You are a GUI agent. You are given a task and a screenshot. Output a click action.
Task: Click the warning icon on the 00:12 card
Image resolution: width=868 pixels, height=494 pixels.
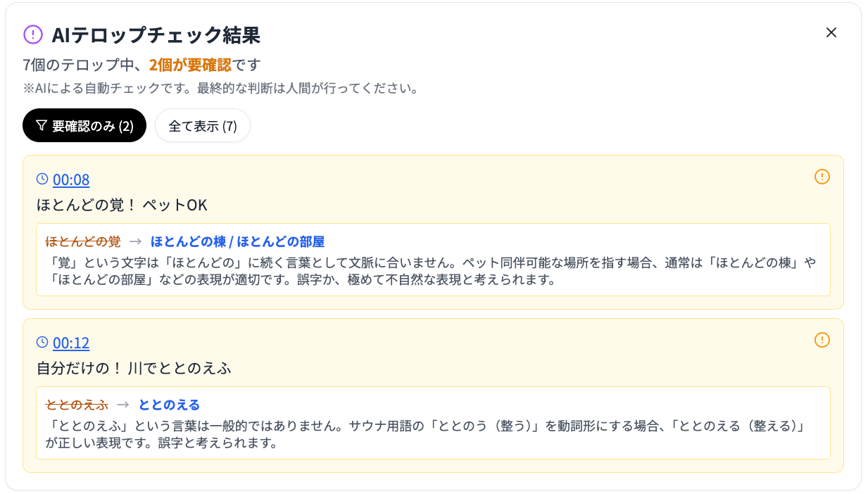(x=822, y=341)
